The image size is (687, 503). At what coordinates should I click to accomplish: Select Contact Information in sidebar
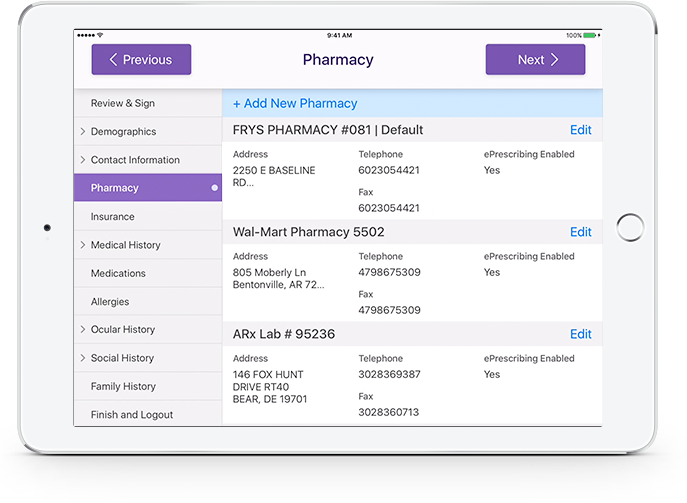click(148, 160)
